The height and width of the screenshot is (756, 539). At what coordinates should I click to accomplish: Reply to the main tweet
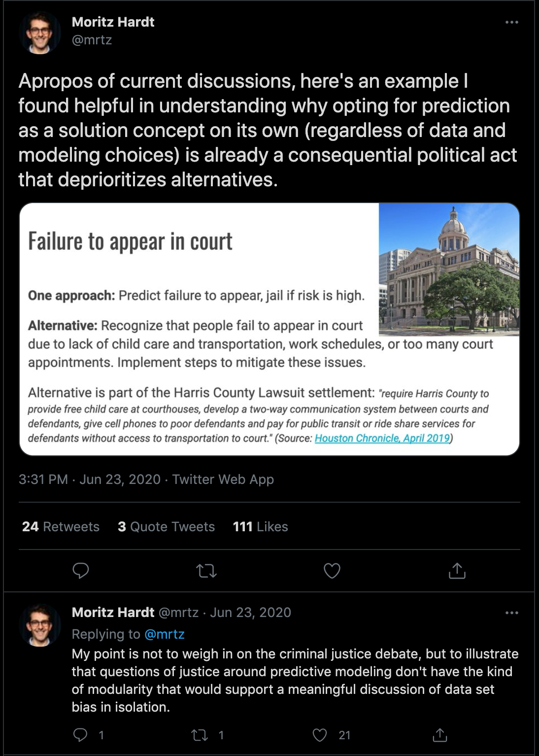click(x=81, y=571)
